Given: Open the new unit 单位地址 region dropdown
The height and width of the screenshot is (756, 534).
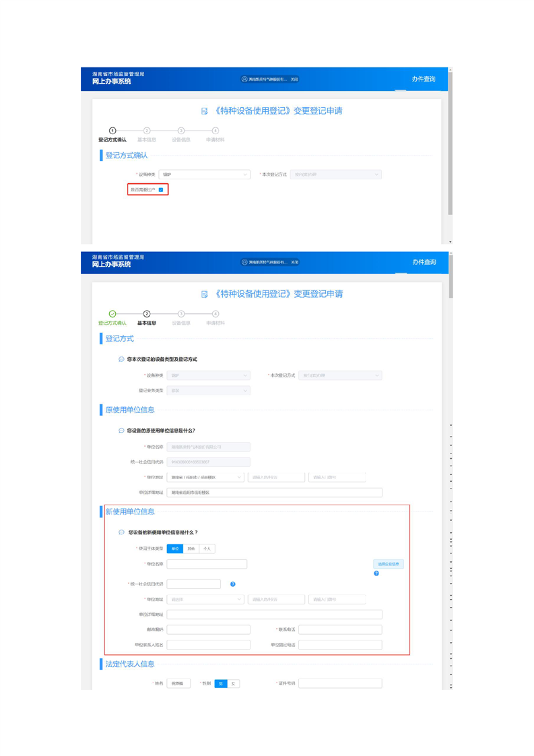Looking at the screenshot, I should [x=205, y=599].
